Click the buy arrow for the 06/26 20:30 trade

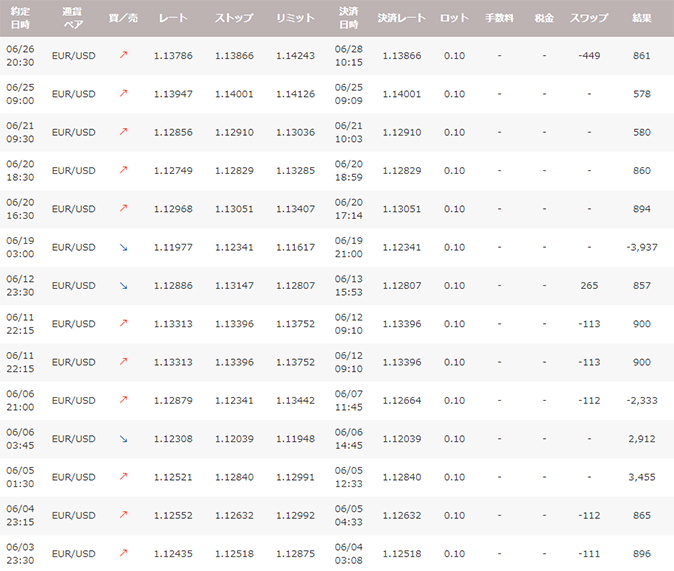[124, 56]
